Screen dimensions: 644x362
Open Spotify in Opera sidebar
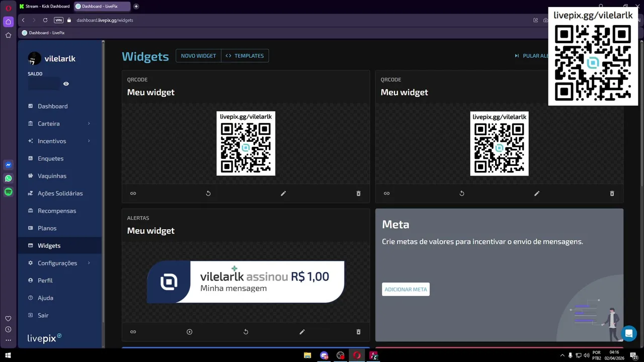click(x=8, y=192)
